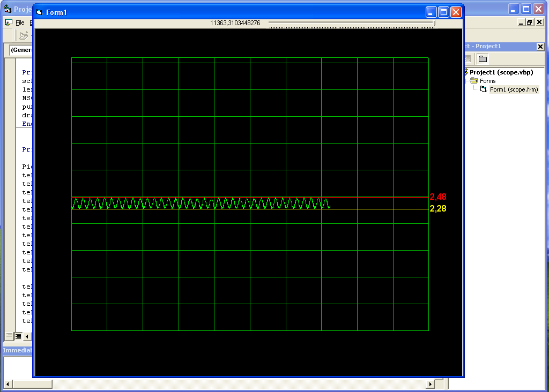This screenshot has height=392, width=549.
Task: Click the View Object icon in Project Explorer
Action: 467,59
